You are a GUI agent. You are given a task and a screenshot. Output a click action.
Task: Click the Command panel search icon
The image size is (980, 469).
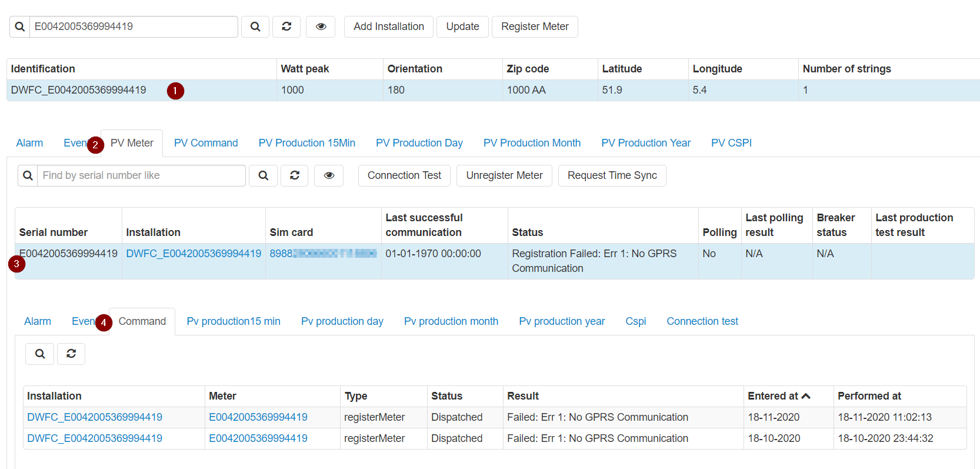click(40, 354)
